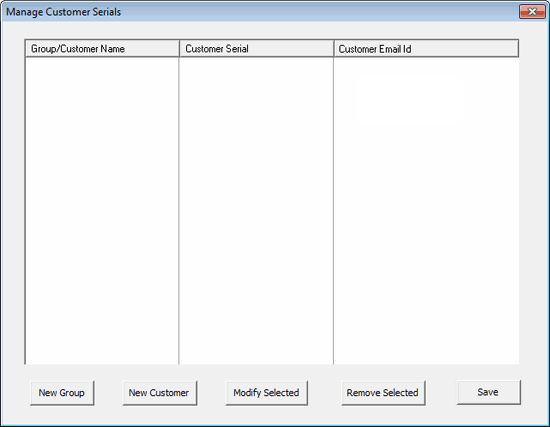Viewport: 550px width, 427px height.
Task: Click blank dialog space between New Group and New Customer
Action: tap(108, 393)
